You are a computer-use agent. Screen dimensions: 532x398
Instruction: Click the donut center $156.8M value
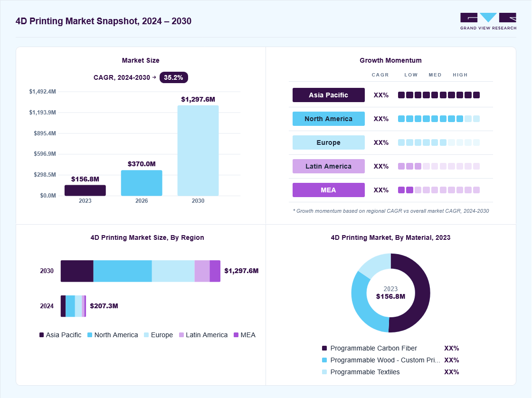coord(390,296)
